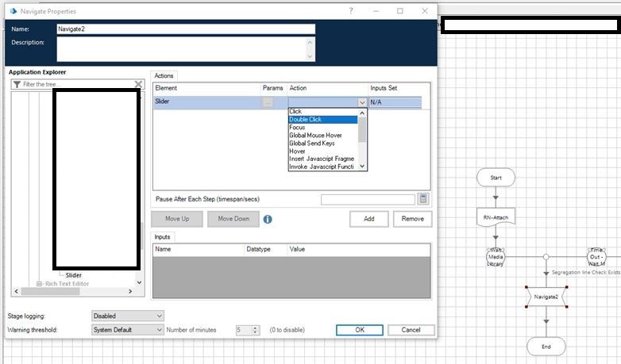Screen dimensions: 621x364
Task: Open the Action dropdown for the Slider row
Action: tap(362, 102)
